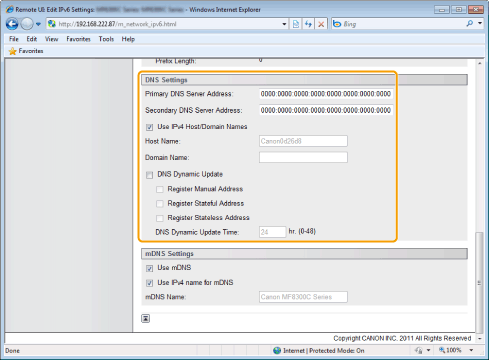
Task: Click the vertical scrollbar thumb
Action: 479,283
